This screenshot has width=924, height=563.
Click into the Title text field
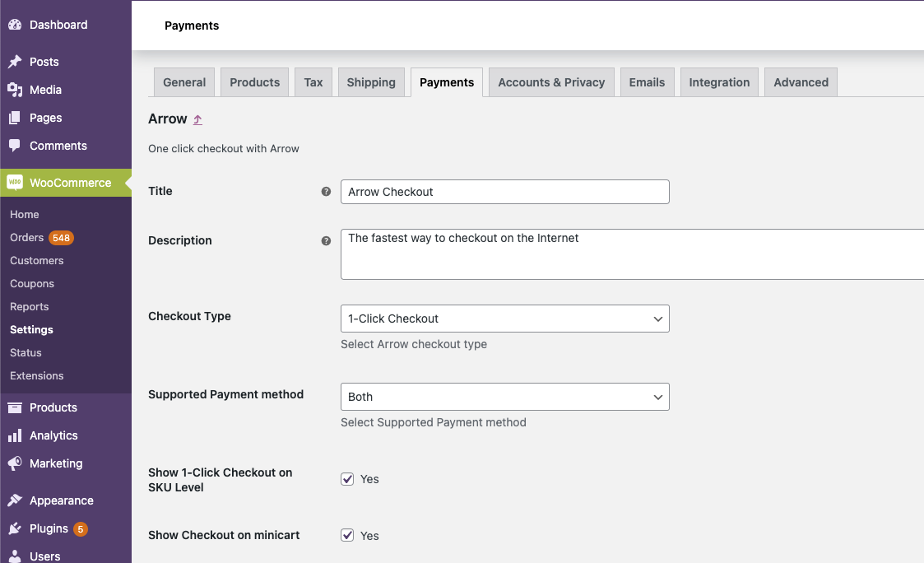coord(504,192)
